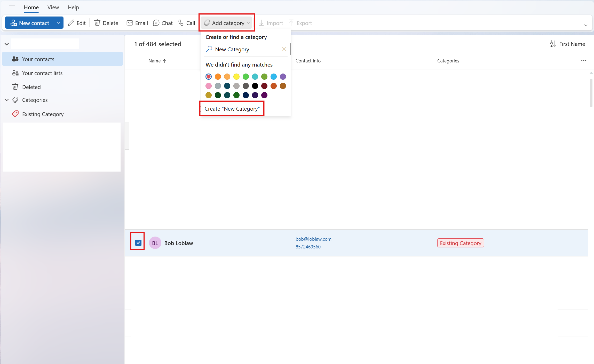Collapse the Categories section in sidebar
The height and width of the screenshot is (364, 594).
click(6, 100)
